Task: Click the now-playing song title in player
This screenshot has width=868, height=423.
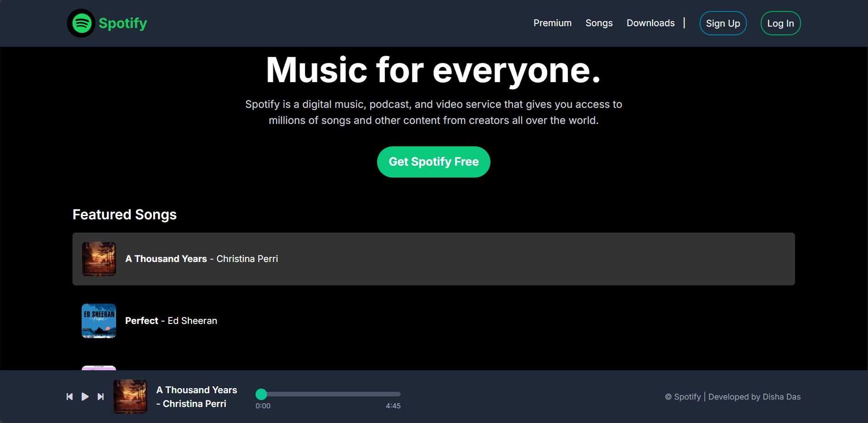Action: pos(197,390)
